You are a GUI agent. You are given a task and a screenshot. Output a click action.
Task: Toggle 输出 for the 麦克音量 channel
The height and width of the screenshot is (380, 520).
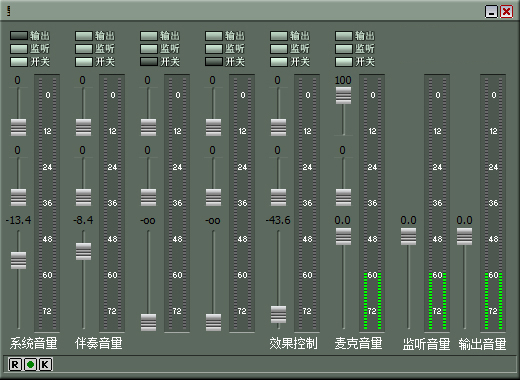click(x=344, y=36)
